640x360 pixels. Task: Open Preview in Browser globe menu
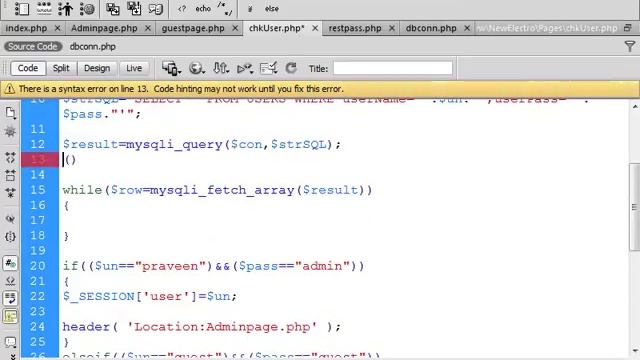[197, 68]
